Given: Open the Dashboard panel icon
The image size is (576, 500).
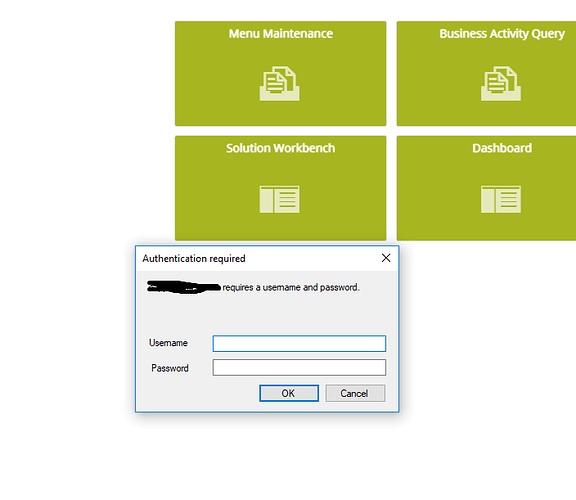Looking at the screenshot, I should [x=501, y=199].
